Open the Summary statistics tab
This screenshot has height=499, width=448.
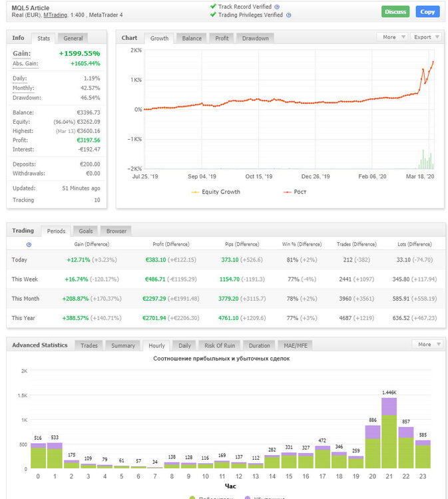(123, 345)
